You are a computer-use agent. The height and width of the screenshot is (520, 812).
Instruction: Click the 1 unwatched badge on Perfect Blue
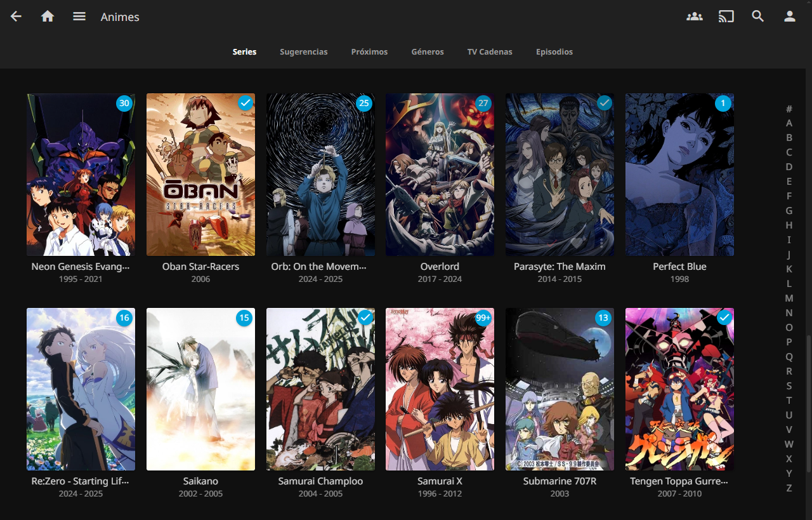point(723,103)
